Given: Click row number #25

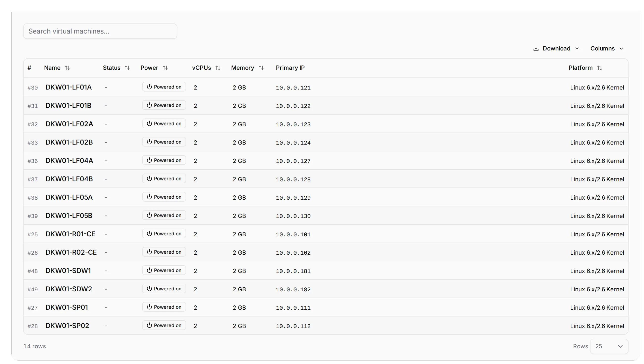Looking at the screenshot, I should [32, 234].
